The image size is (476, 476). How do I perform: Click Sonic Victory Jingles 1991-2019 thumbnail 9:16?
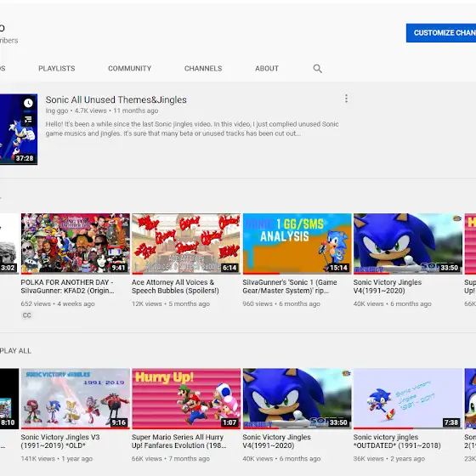coord(76,399)
